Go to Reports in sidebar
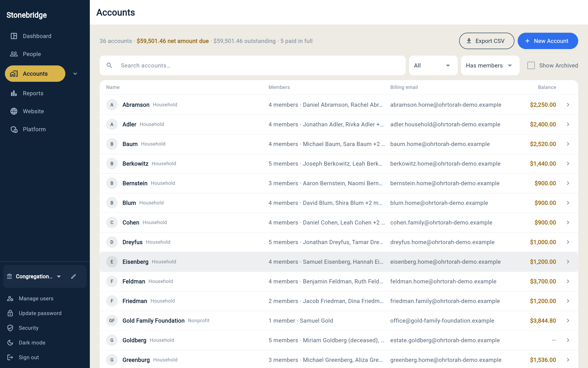 click(33, 93)
